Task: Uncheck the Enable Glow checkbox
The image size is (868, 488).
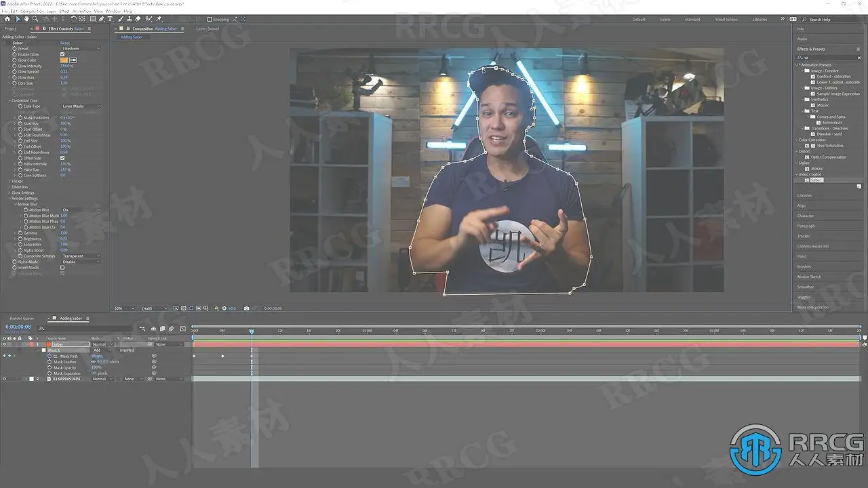Action: click(62, 54)
